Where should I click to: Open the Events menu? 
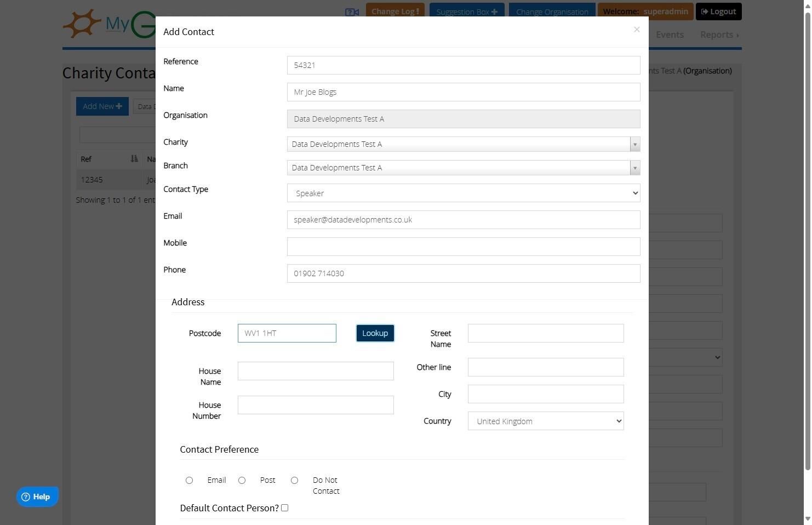670,35
